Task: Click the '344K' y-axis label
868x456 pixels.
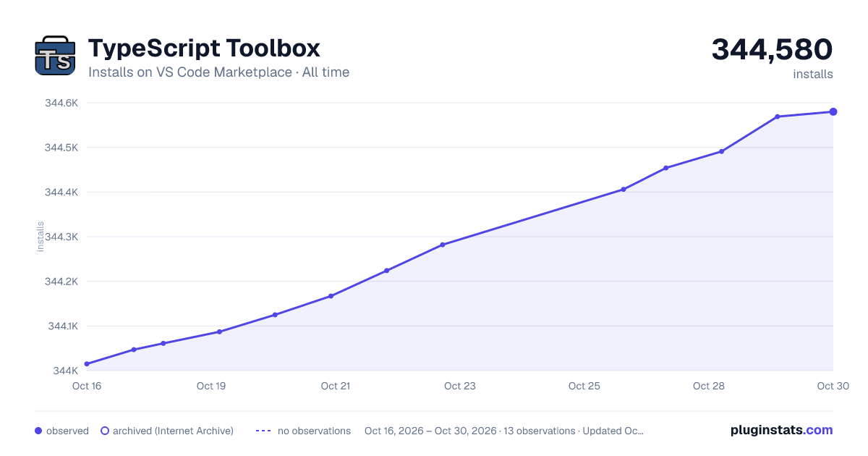Action: point(66,371)
